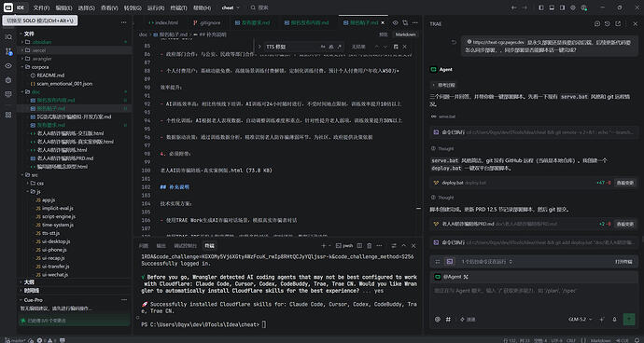Toggle match case in the find widget
644x343 pixels.
(x=324, y=47)
